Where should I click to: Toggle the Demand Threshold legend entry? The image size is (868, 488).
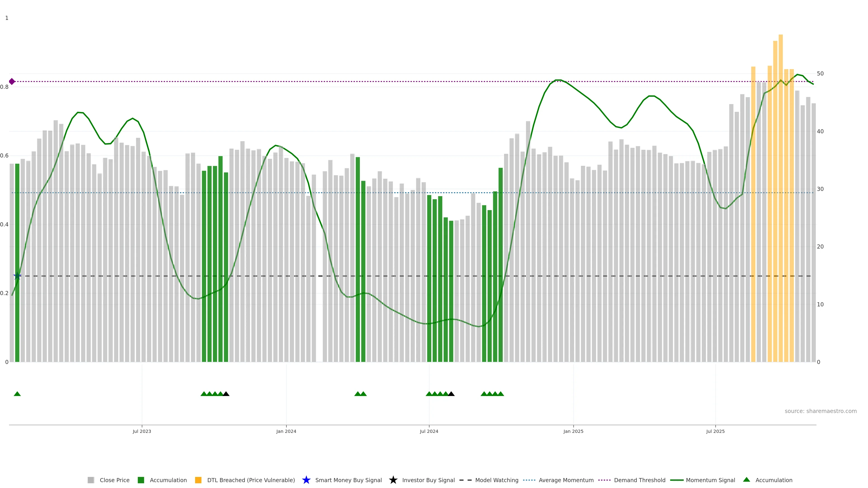639,480
